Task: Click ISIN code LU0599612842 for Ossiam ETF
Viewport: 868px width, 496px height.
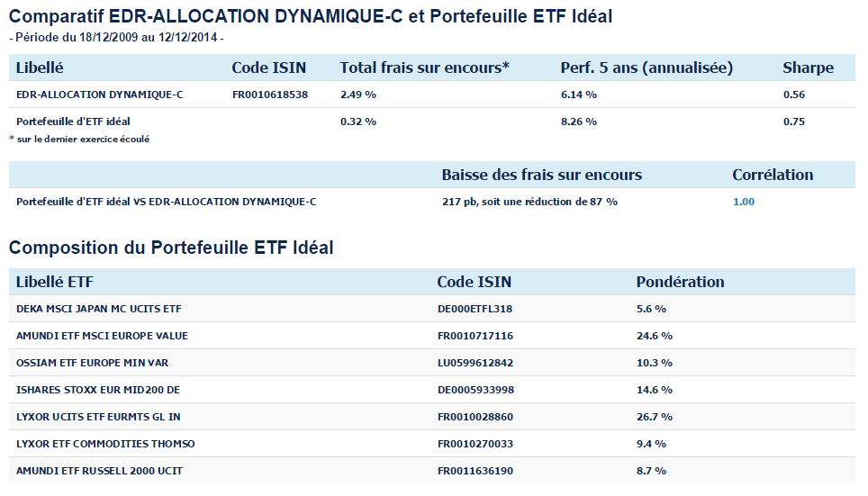Action: coord(475,363)
